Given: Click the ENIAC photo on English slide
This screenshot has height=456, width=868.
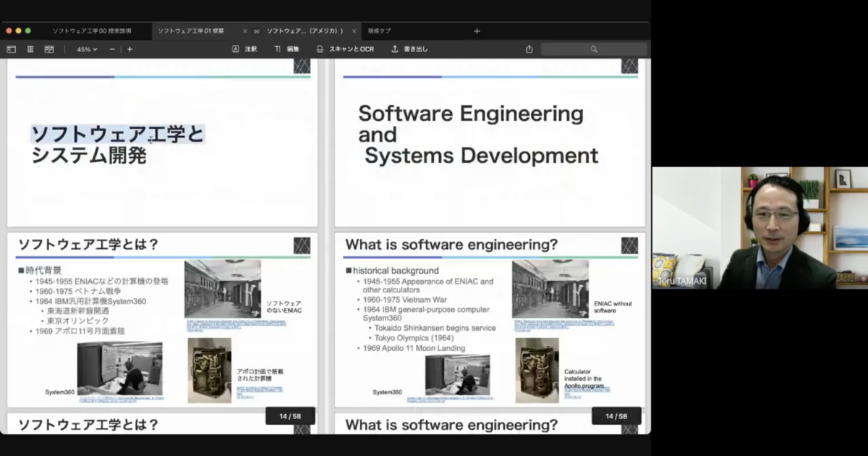Looking at the screenshot, I should coord(550,288).
